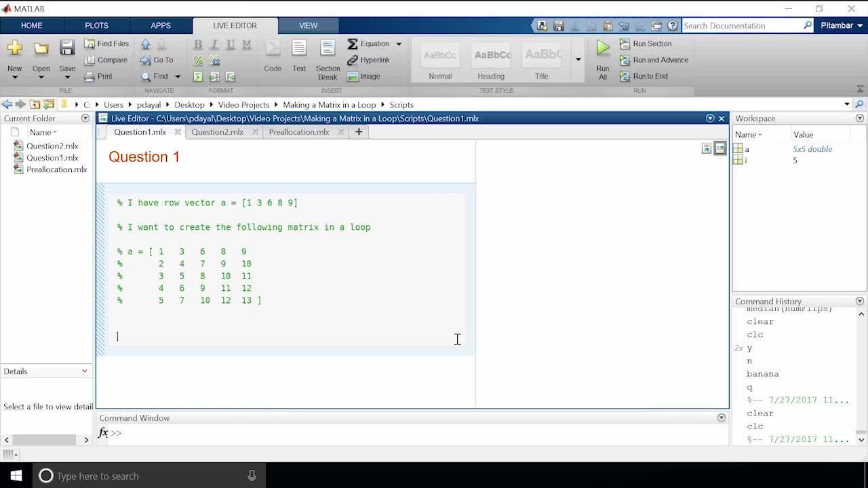Switch to the Preallocation.mlx tab
This screenshot has height=488, width=868.
click(298, 132)
